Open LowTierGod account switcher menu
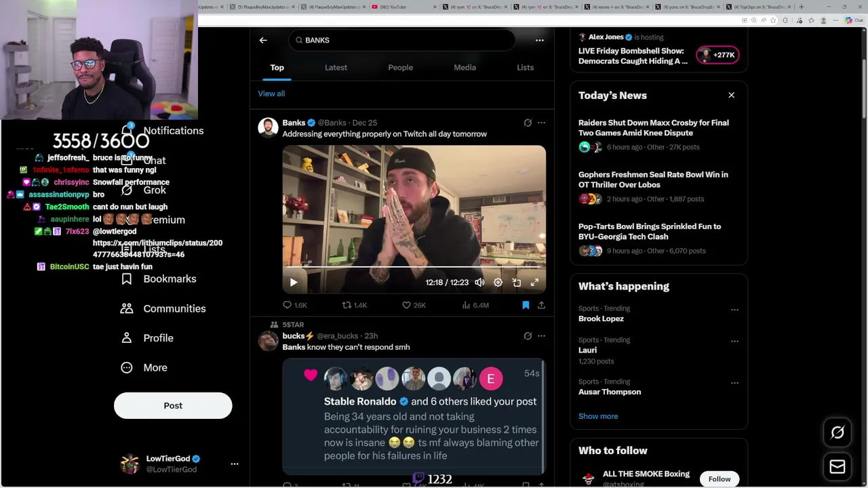The width and height of the screenshot is (868, 488). pyautogui.click(x=235, y=464)
